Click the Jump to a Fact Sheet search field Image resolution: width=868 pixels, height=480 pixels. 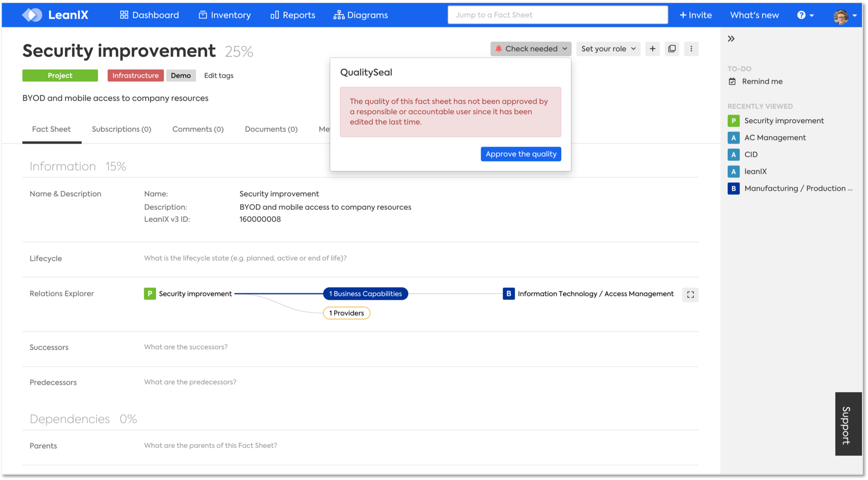[557, 15]
